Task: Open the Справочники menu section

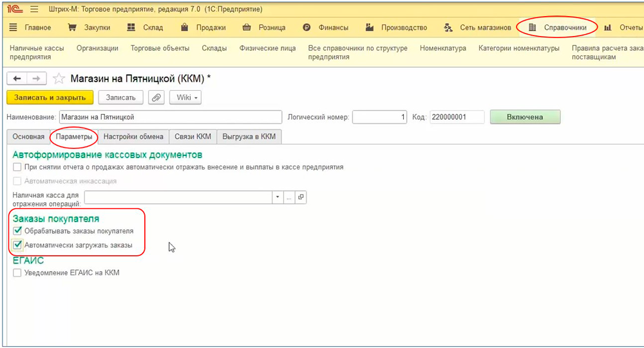Action: tap(557, 28)
